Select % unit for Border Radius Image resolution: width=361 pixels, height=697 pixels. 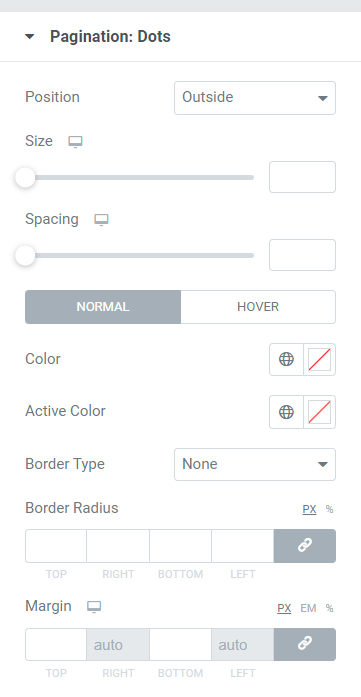(x=329, y=509)
